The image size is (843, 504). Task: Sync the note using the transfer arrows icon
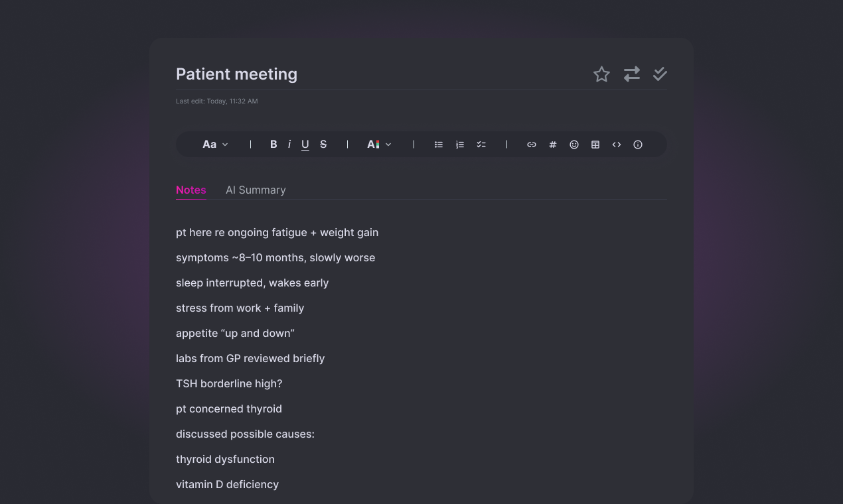[x=631, y=74]
